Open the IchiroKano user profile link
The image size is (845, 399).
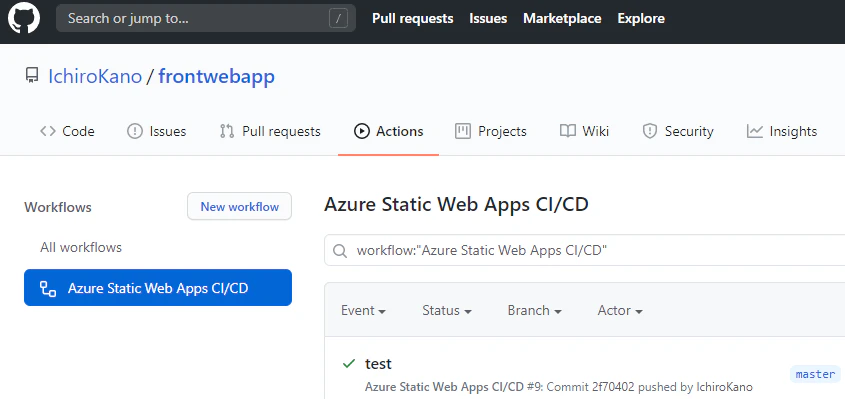[x=95, y=76]
